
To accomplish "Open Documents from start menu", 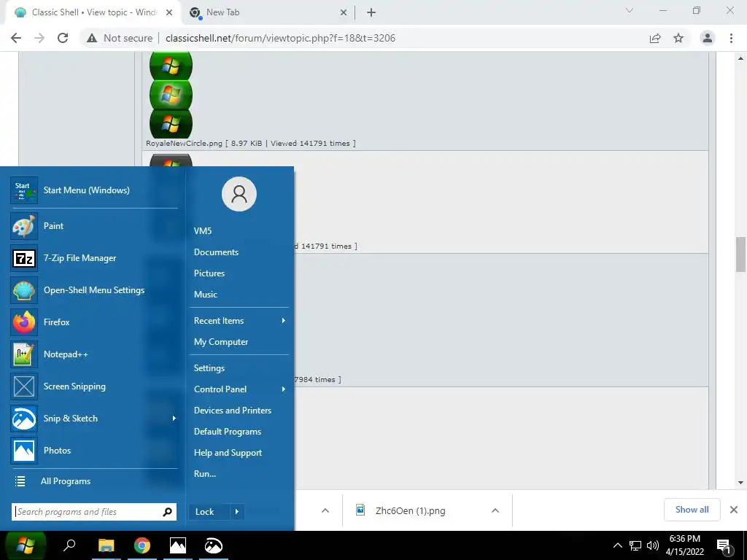I will 216,252.
